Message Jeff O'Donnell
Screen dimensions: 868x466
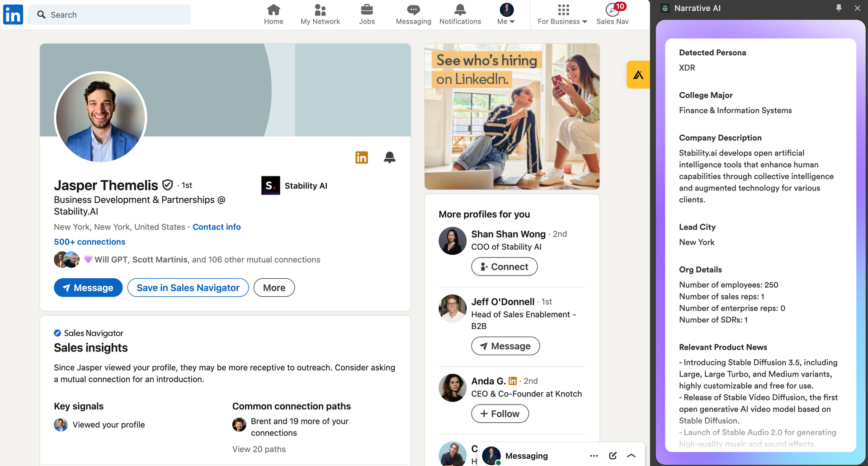[505, 346]
